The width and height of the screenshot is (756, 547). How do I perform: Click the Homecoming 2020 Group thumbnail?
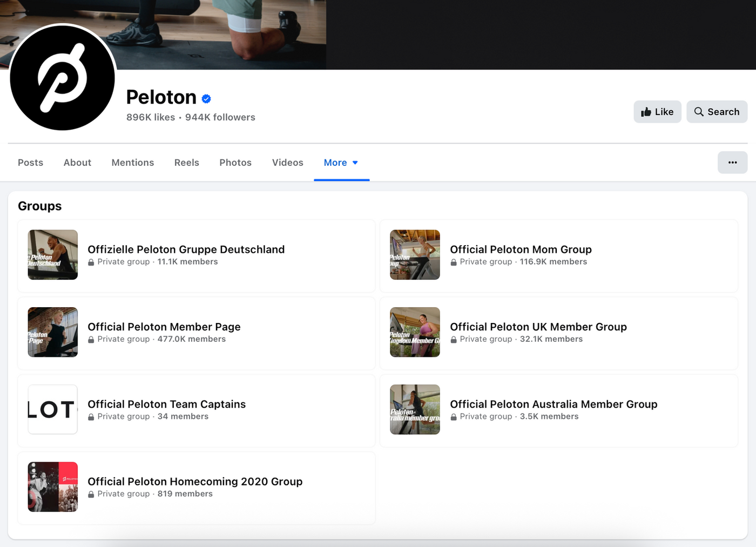tap(53, 487)
